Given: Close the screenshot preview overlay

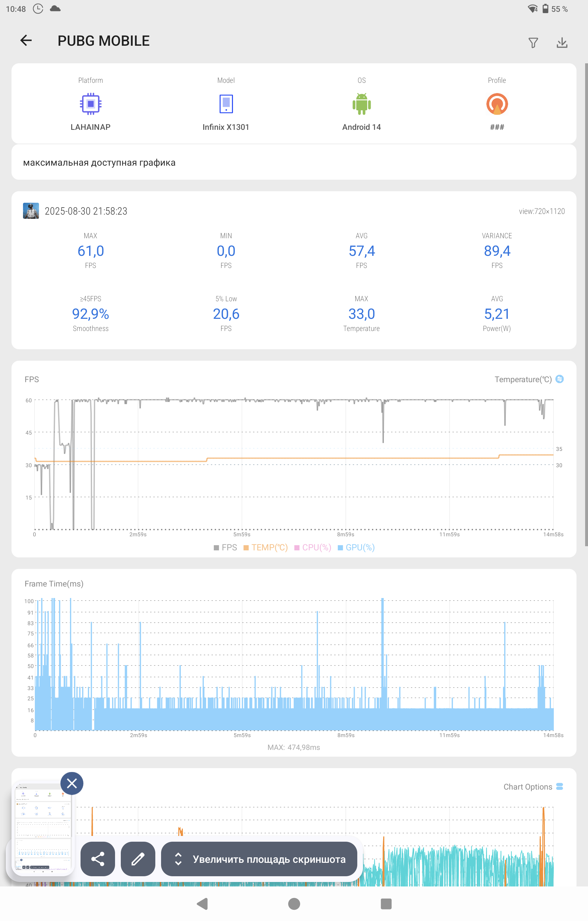Looking at the screenshot, I should click(72, 784).
